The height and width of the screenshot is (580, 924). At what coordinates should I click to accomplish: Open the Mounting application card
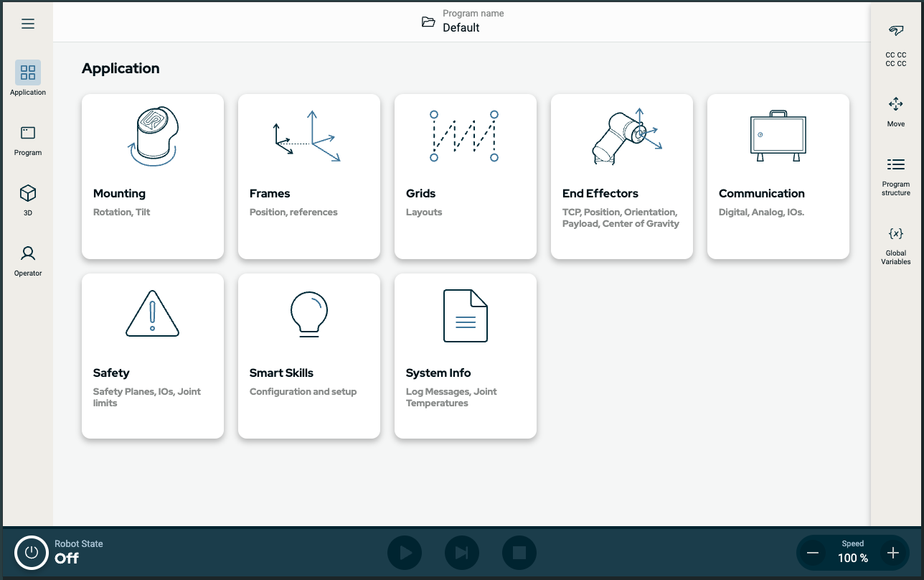click(152, 176)
